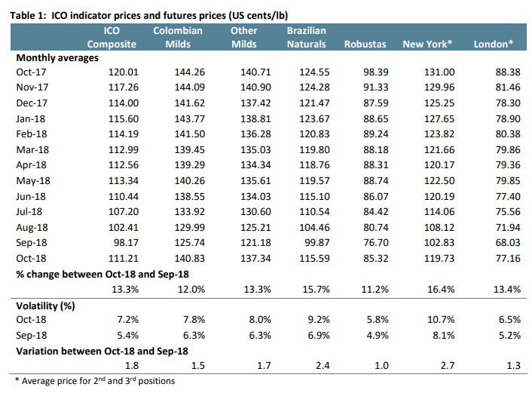Select the Oct-17 row label
This screenshot has height=393, width=532.
point(32,72)
